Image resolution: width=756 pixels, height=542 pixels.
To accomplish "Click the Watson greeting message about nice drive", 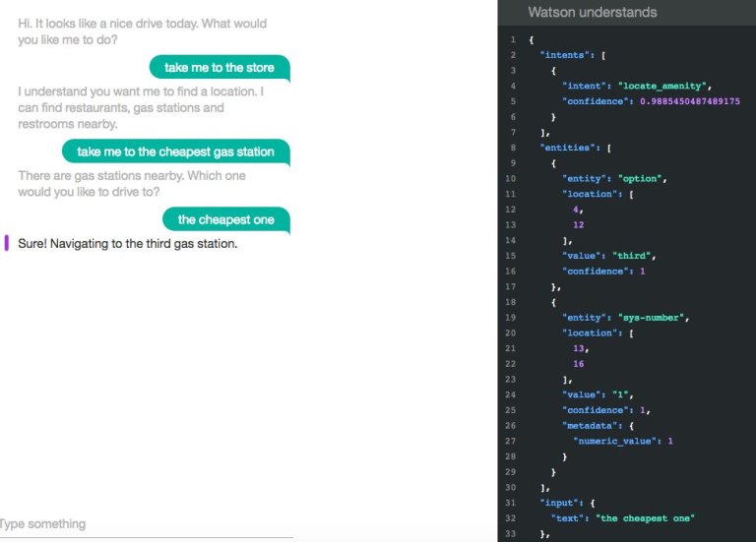I will 142,31.
